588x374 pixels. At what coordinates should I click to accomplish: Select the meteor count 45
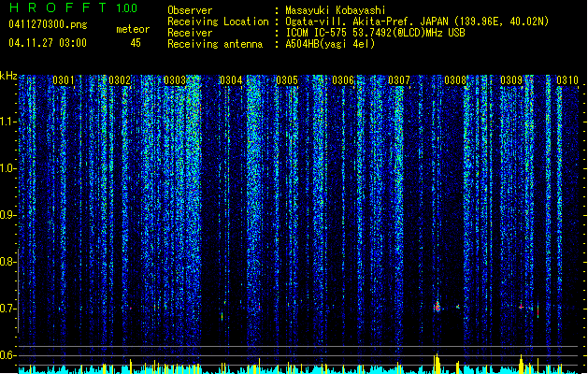(x=136, y=43)
